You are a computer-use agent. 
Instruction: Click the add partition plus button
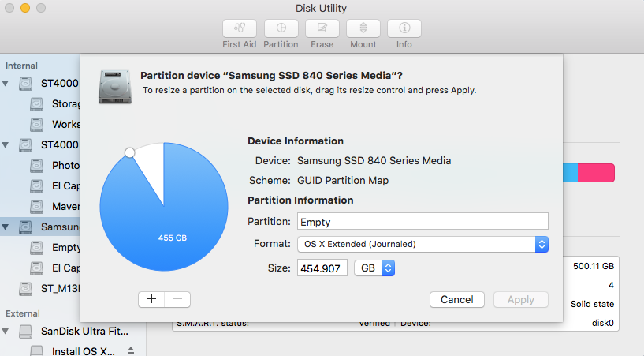[x=151, y=299]
